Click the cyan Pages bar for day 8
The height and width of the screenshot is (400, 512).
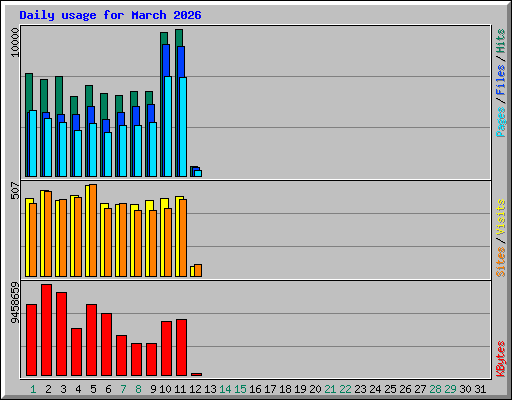click(138, 151)
